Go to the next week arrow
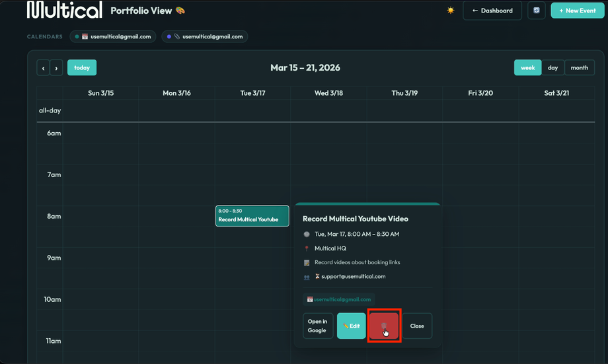The width and height of the screenshot is (608, 364). point(56,68)
